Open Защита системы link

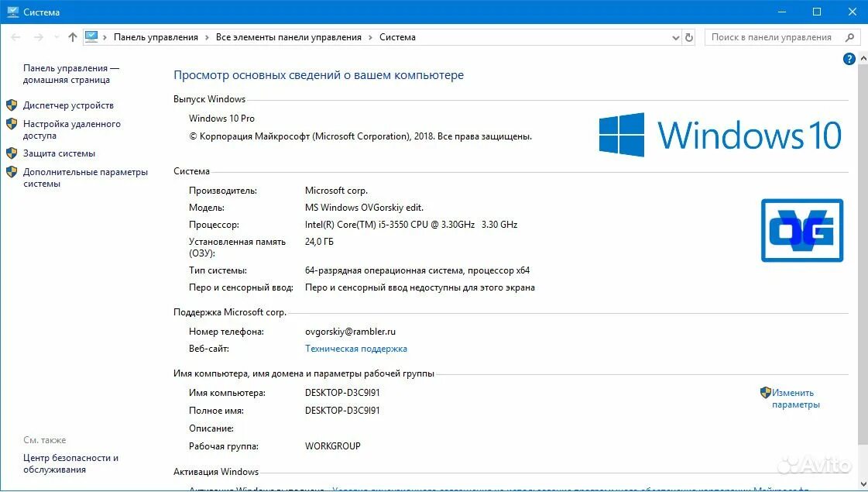(x=59, y=153)
